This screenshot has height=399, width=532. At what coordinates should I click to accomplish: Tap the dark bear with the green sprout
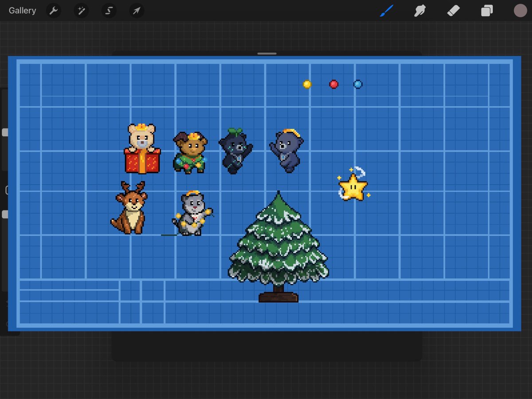point(235,151)
